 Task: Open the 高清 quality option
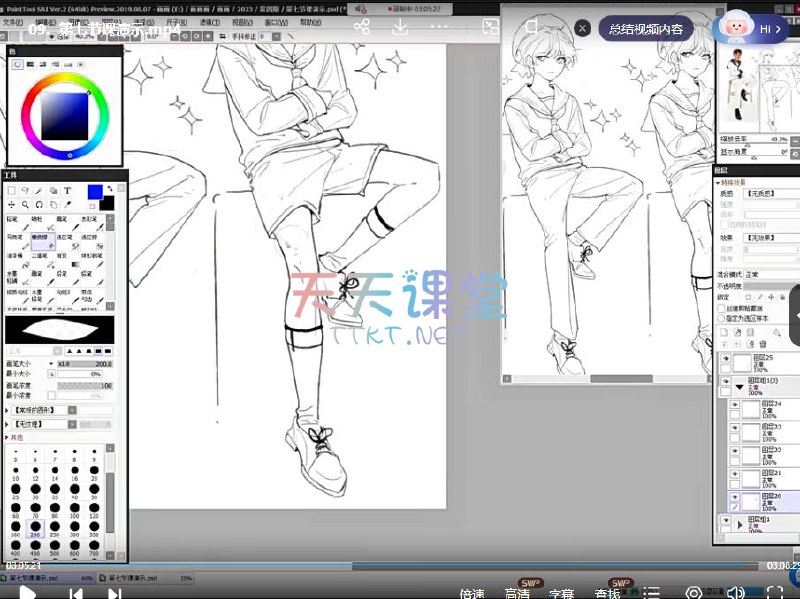517,593
